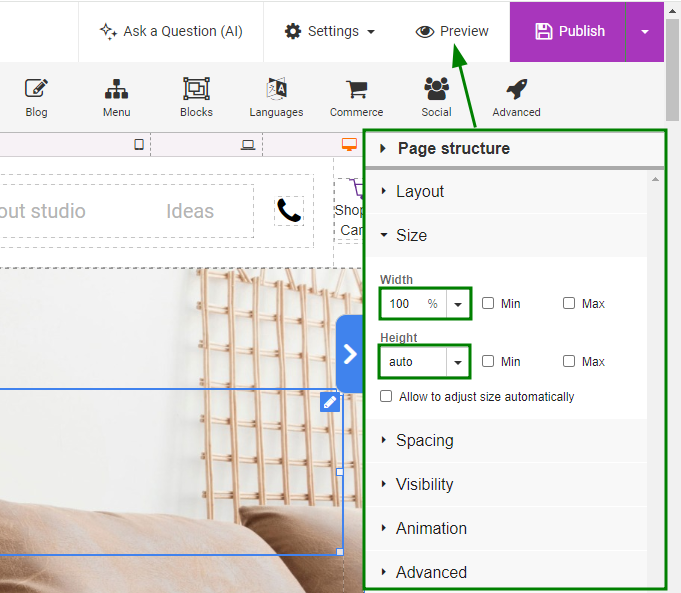Click the Width value input field
The height and width of the screenshot is (593, 681).
[x=413, y=304]
